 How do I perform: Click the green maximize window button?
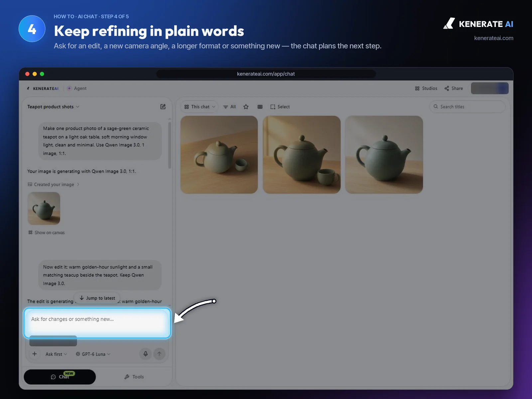pyautogui.click(x=42, y=74)
